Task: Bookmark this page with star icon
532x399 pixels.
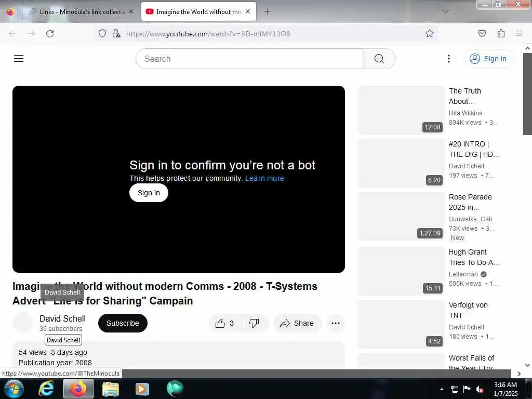Action: click(x=430, y=33)
